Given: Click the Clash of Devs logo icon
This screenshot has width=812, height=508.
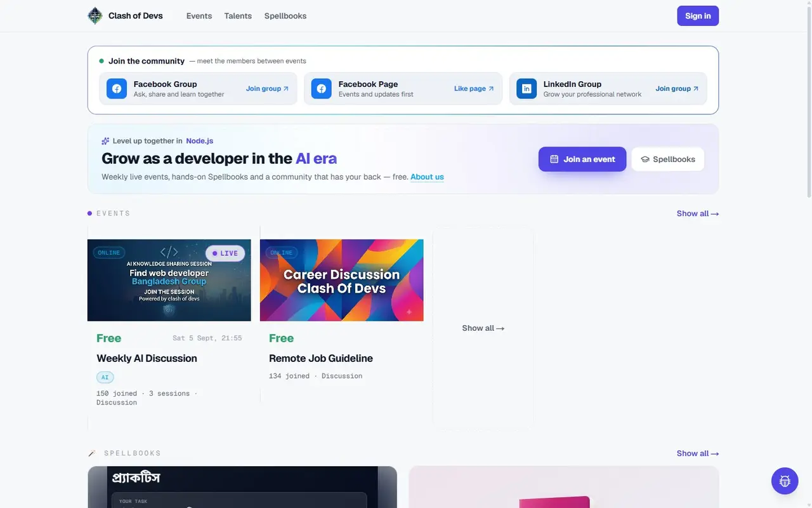Looking at the screenshot, I should (x=95, y=16).
